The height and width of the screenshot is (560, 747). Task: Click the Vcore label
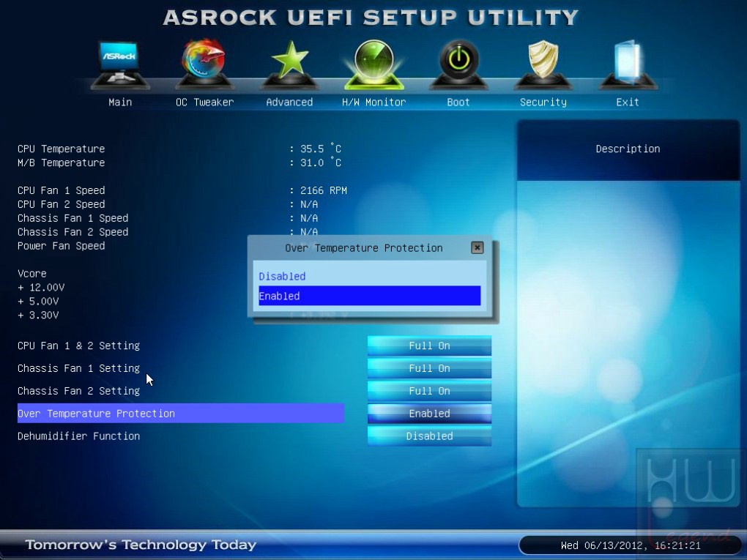pos(32,273)
